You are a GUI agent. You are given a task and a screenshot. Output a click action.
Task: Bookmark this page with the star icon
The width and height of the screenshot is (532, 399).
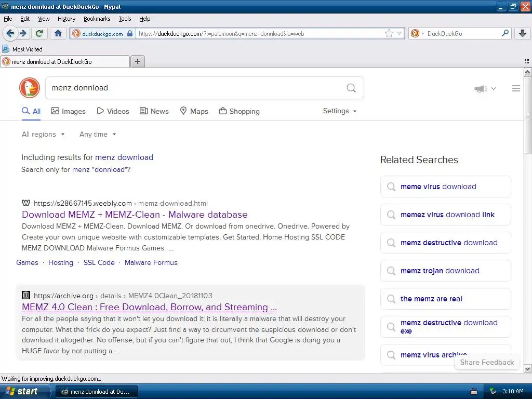(389, 33)
